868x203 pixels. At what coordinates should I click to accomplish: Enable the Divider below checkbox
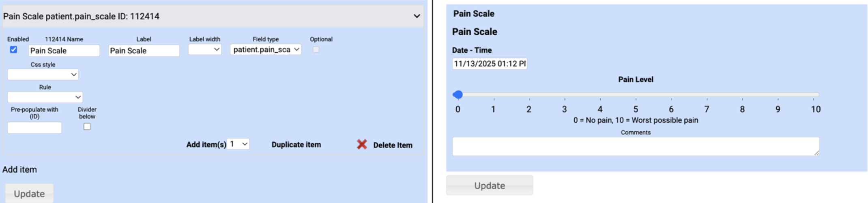(x=87, y=126)
